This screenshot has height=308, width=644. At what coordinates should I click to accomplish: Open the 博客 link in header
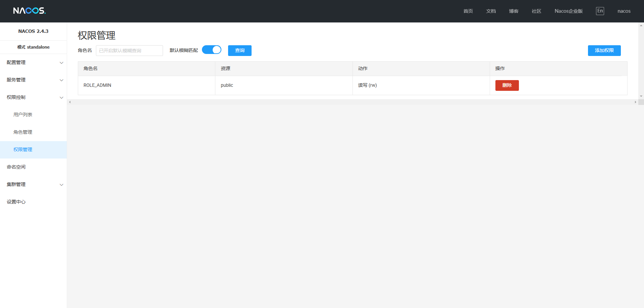514,11
